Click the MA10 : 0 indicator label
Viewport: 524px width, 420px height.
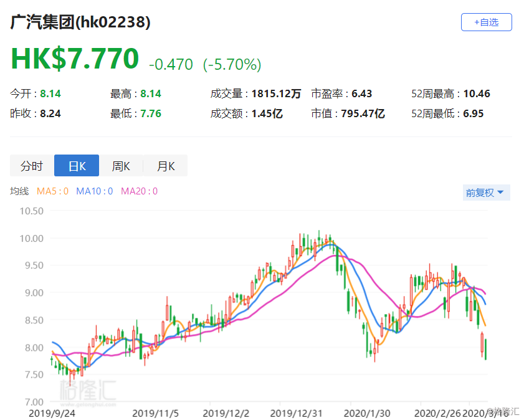[95, 191]
